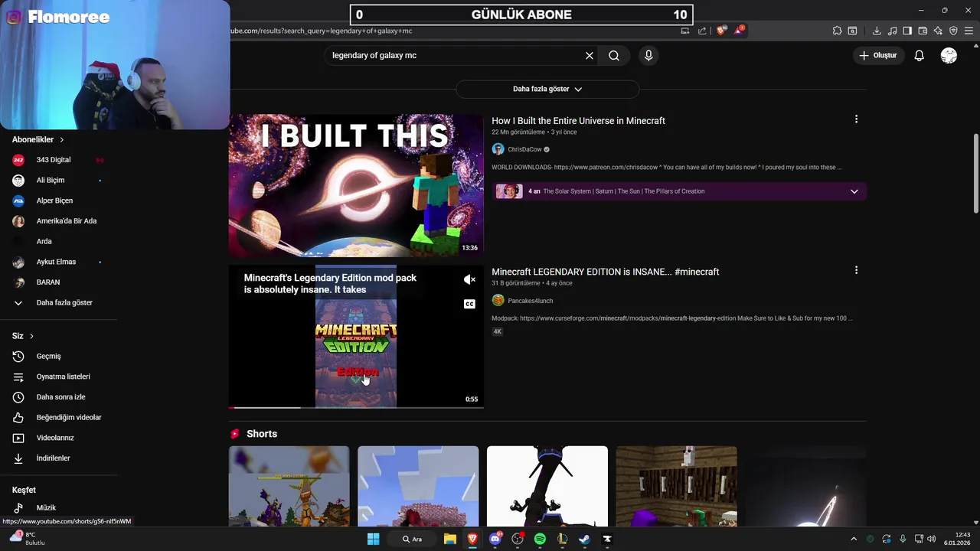Viewport: 980px width, 551px height.
Task: Open File Explorer from the taskbar
Action: 450,539
